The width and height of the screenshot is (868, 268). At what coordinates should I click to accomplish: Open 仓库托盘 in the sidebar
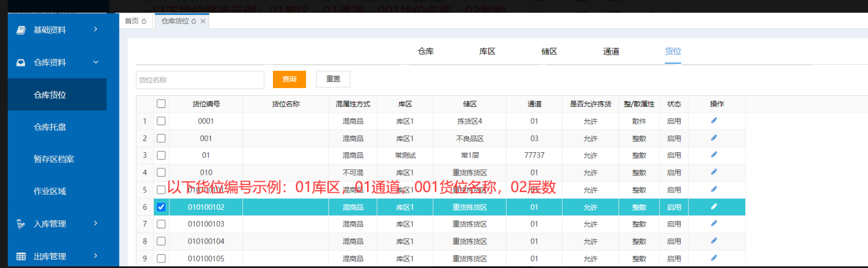pos(50,127)
